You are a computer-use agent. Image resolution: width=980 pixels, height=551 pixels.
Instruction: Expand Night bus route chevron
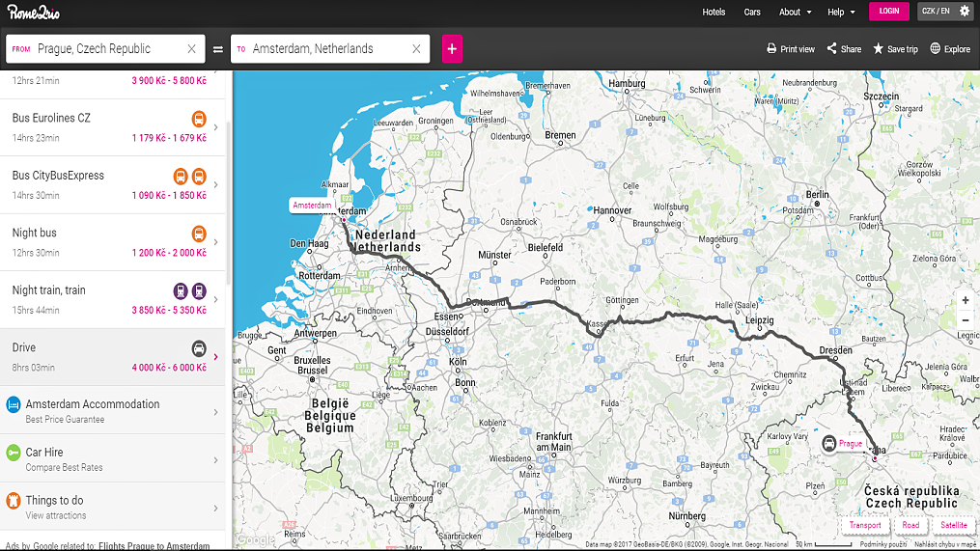(215, 242)
